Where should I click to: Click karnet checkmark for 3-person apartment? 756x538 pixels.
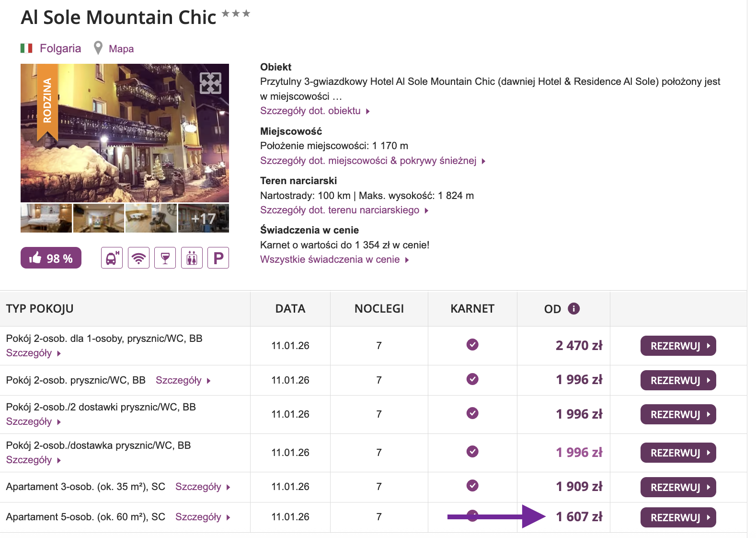click(x=472, y=486)
